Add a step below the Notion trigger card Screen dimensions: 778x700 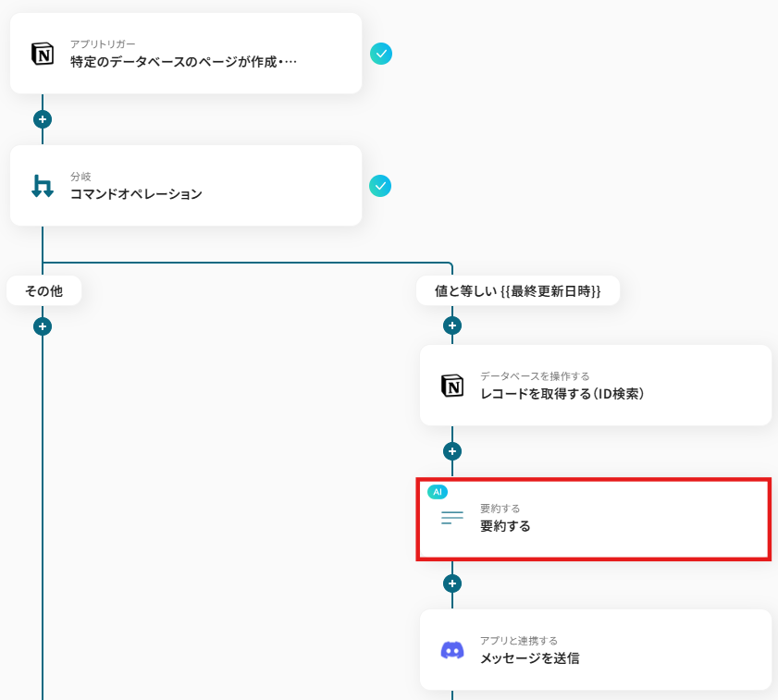tap(43, 119)
